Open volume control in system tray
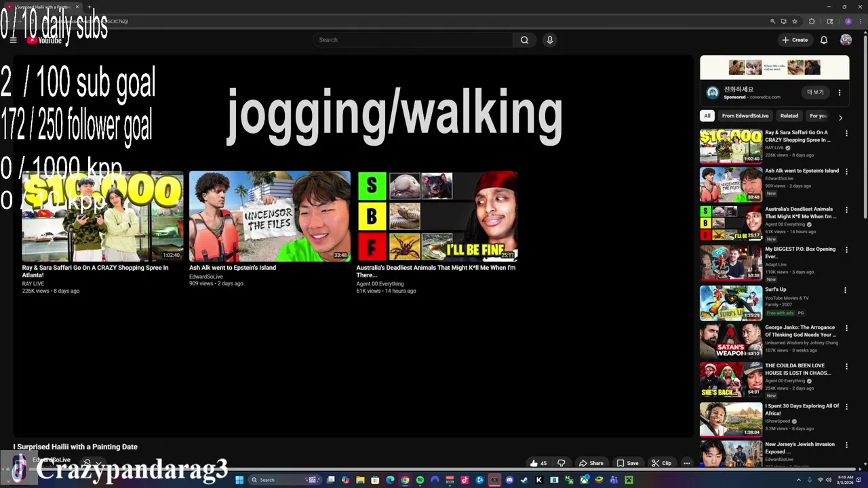The width and height of the screenshot is (868, 488). (829, 480)
